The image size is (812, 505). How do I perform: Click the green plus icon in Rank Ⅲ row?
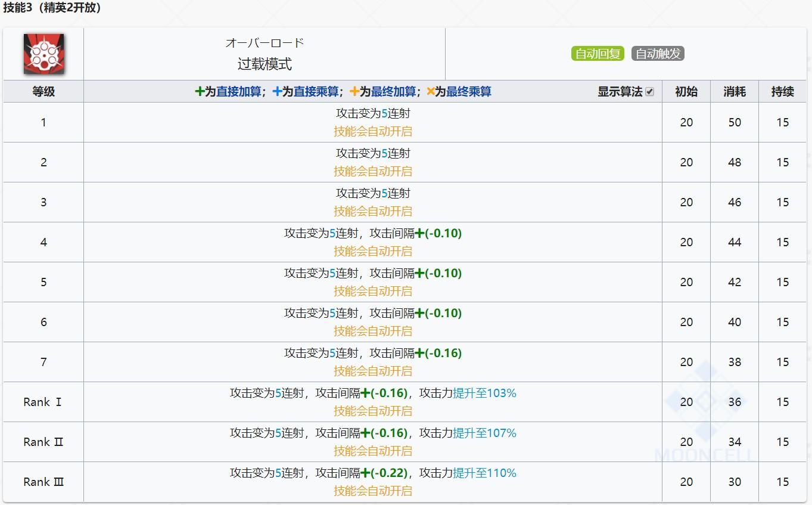[x=366, y=473]
